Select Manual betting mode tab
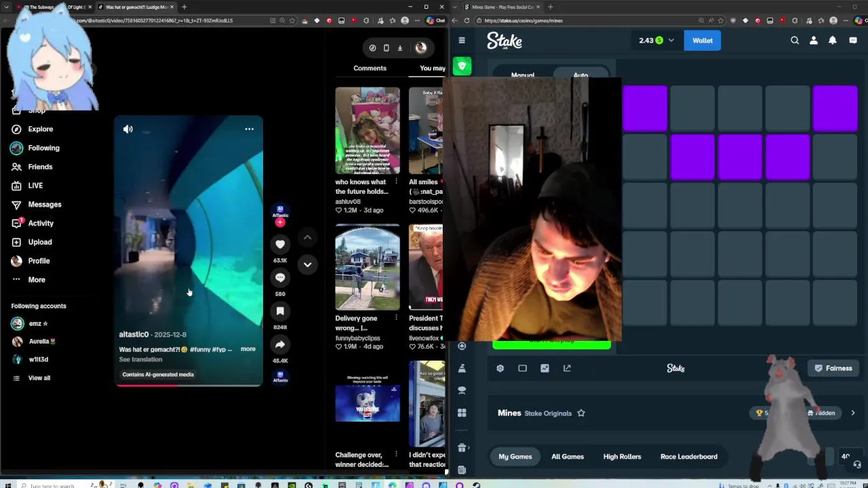Screen dimensions: 868x488 (x=523, y=75)
